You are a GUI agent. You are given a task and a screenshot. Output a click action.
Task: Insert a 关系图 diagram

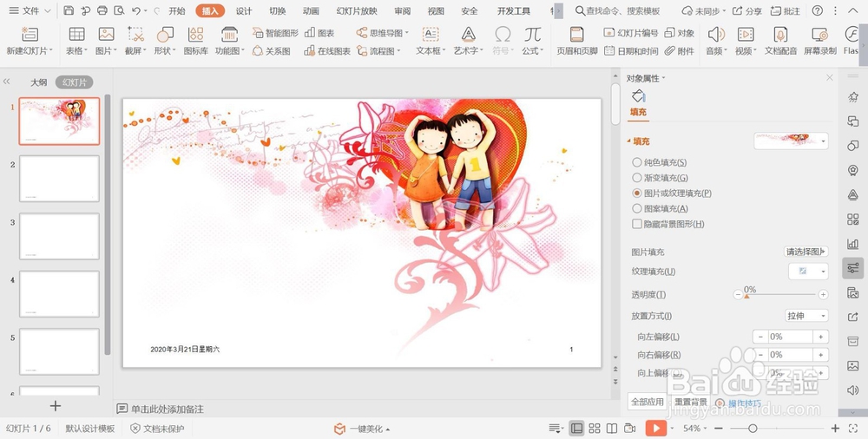[271, 51]
